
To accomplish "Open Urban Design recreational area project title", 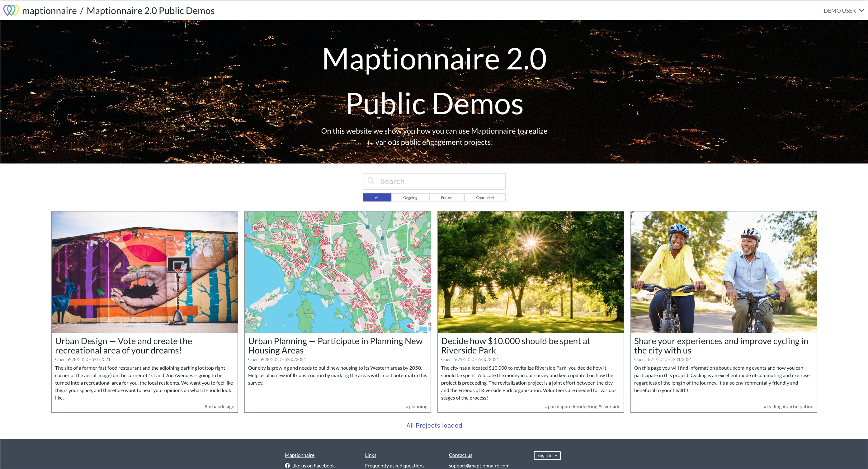I will click(x=123, y=346).
